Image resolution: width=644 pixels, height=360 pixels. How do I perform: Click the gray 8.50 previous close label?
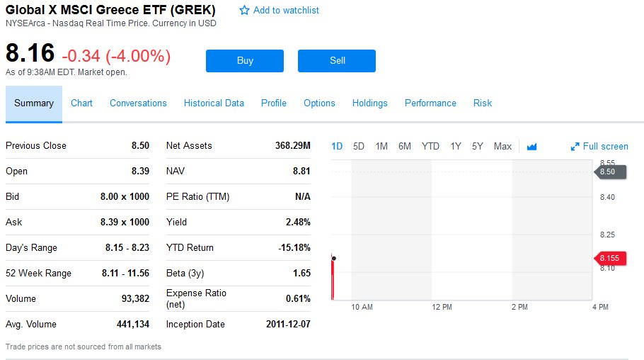tap(610, 172)
